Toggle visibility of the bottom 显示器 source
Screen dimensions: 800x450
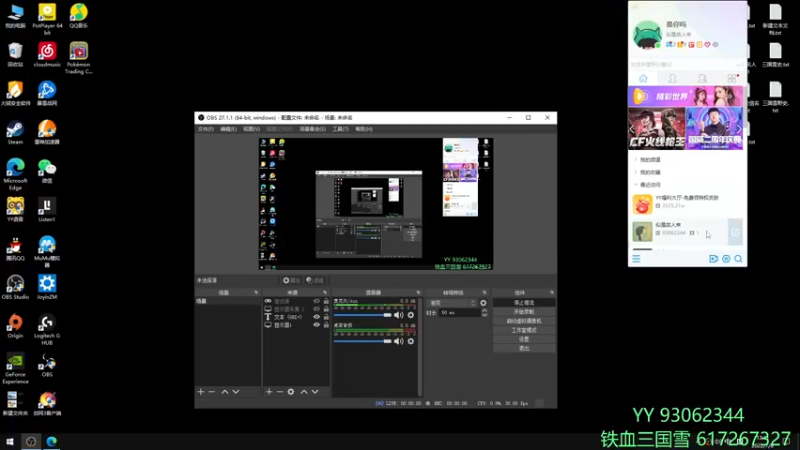tap(316, 325)
